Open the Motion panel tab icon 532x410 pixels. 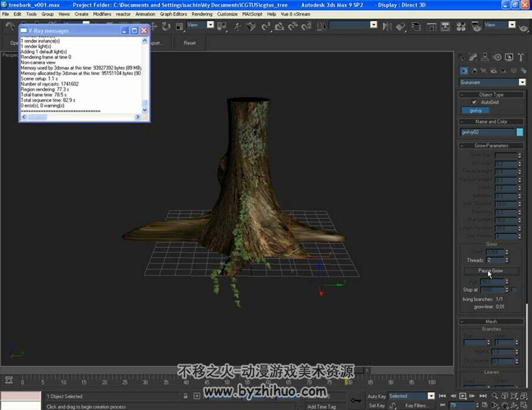[x=497, y=57]
